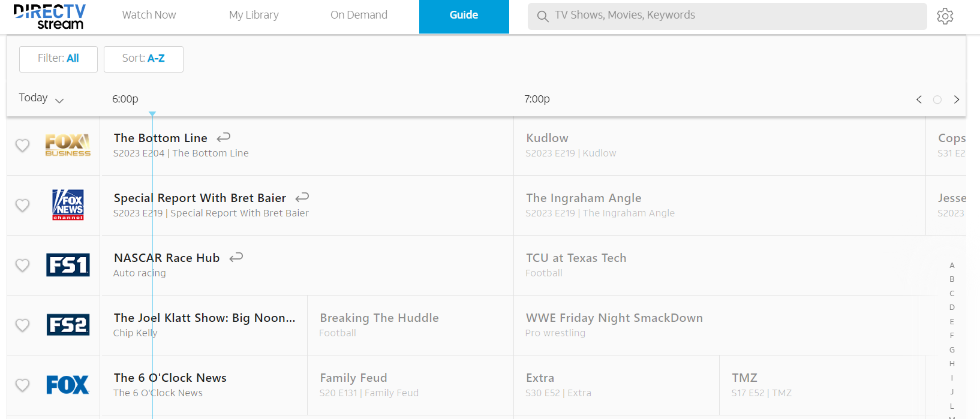Click the FOX channel logo
Screen dimensions: 980x419
[x=68, y=385]
